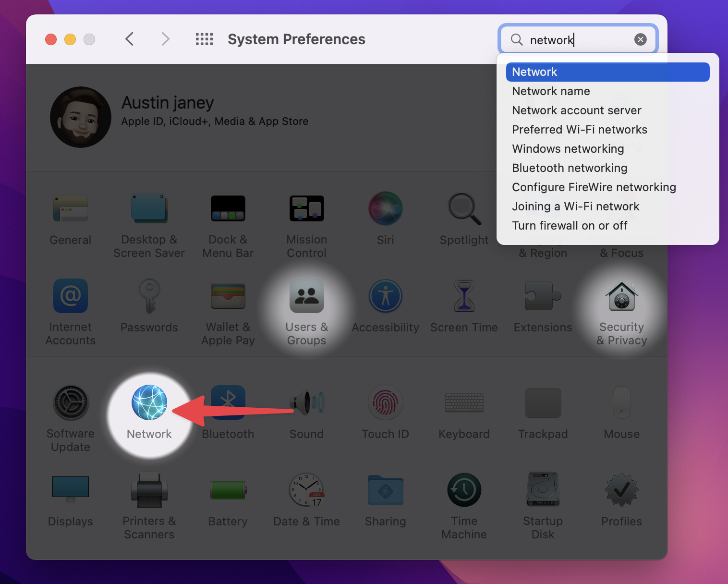Pick 'Turn firewall on or off' suggestion
This screenshot has width=728, height=584.
pyautogui.click(x=570, y=226)
